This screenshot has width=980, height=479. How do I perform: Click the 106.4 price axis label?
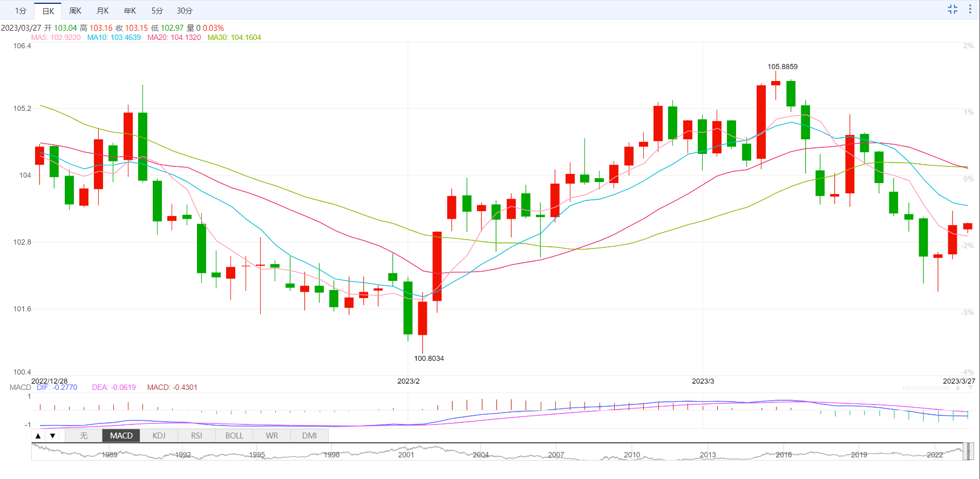[22, 46]
